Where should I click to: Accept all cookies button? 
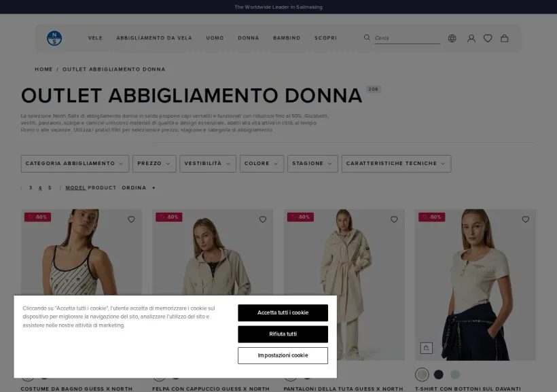pos(283,313)
